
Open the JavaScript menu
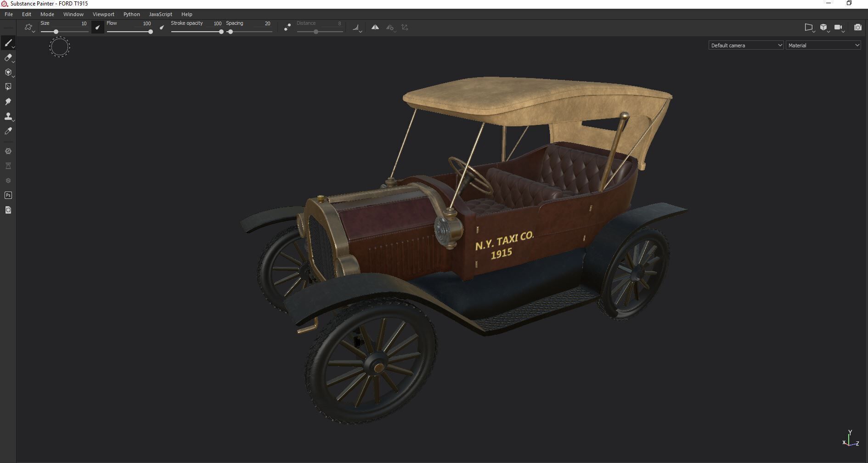[x=160, y=14]
